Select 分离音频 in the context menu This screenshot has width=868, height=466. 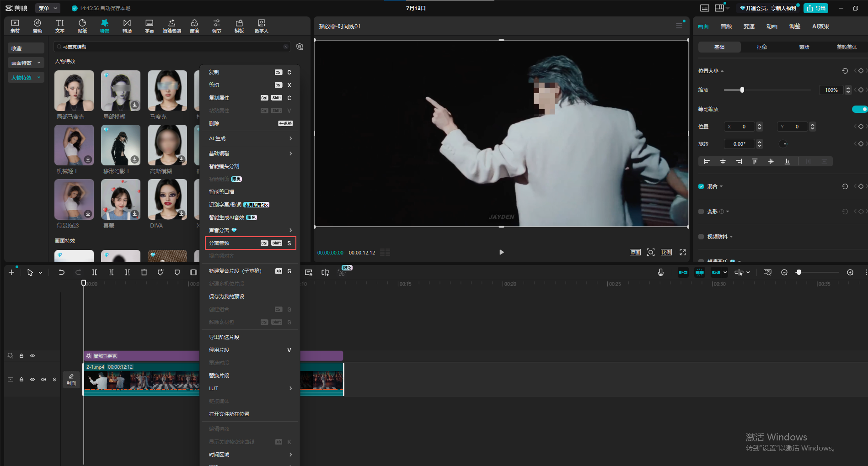tap(251, 243)
